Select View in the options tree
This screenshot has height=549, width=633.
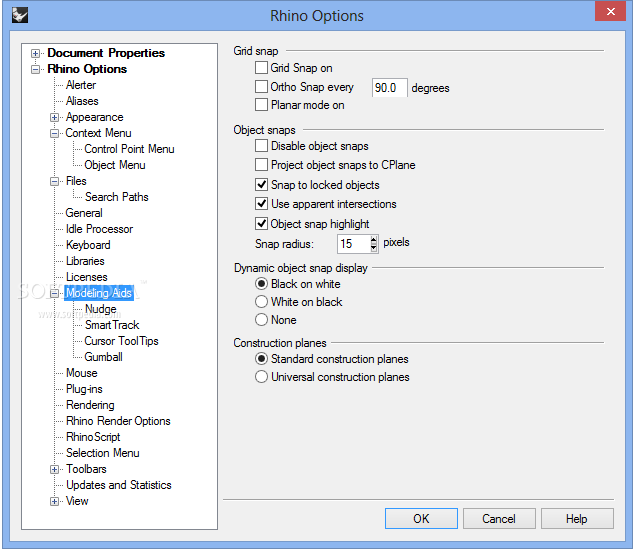pyautogui.click(x=77, y=501)
